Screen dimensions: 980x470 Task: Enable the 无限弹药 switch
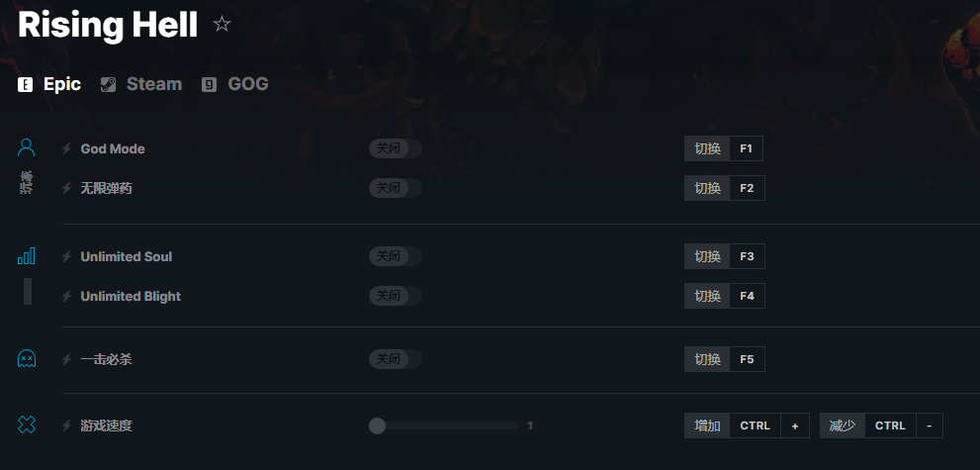(396, 188)
